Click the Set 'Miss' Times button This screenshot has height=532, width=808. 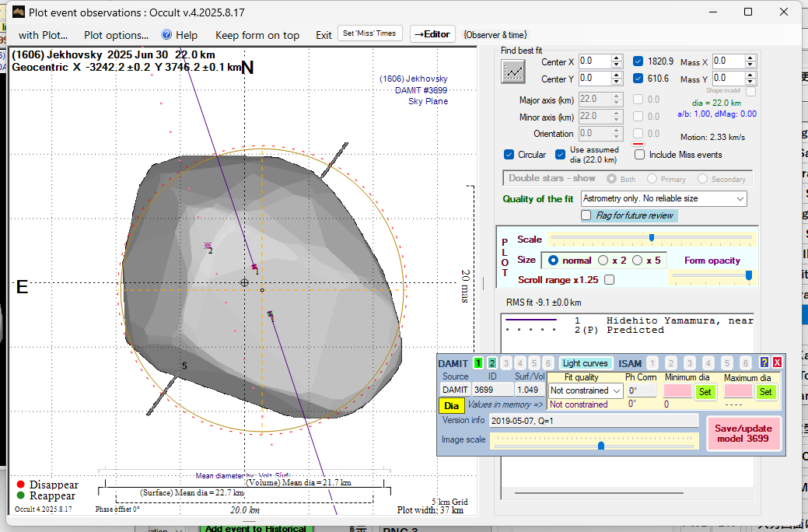coord(370,33)
